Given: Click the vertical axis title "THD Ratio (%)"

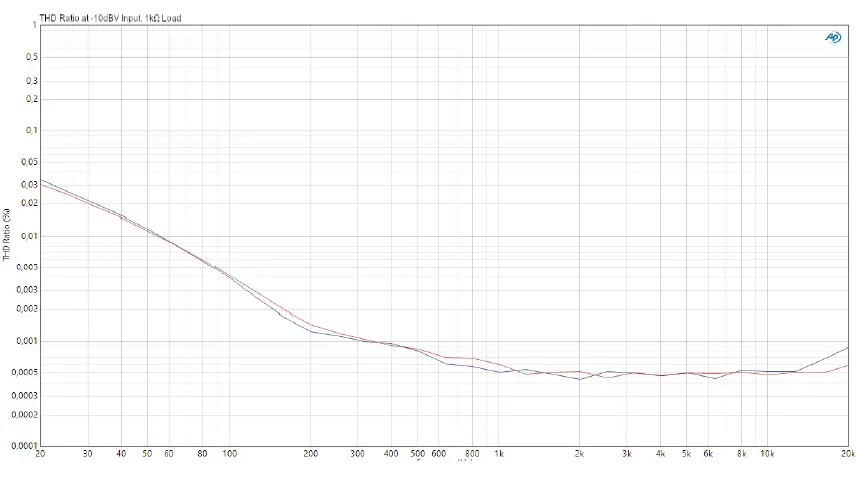Looking at the screenshot, I should (x=7, y=235).
